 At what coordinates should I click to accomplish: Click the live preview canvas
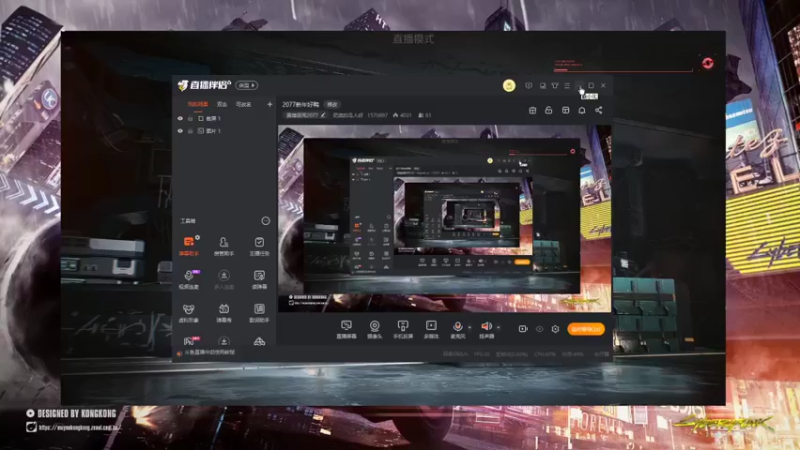point(444,218)
